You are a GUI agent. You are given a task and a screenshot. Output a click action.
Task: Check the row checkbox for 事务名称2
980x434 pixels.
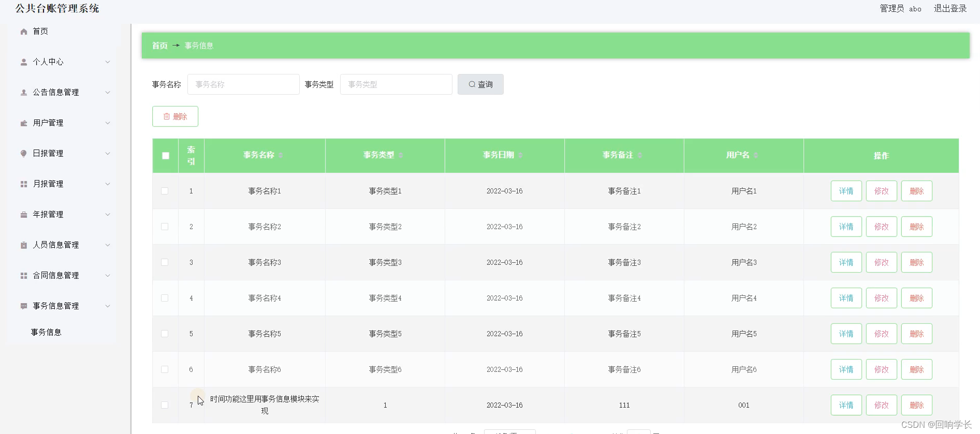[x=165, y=227]
